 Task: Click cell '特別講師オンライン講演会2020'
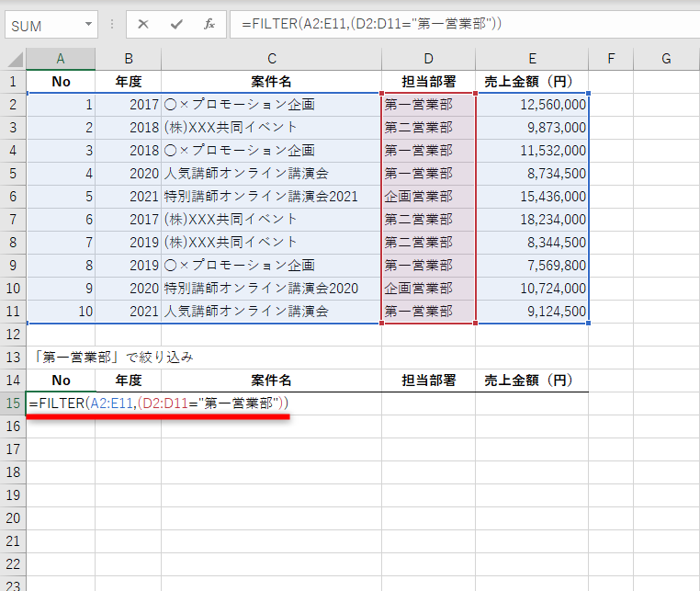click(x=271, y=289)
